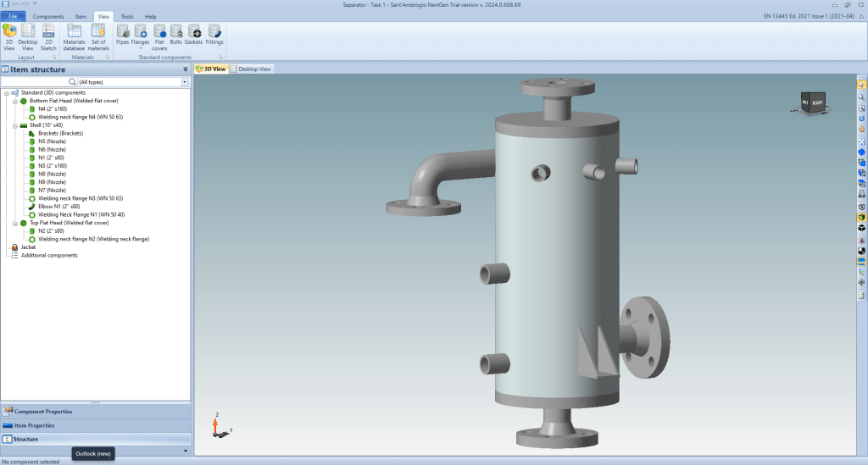Open the Flanges dropdown in ribbon
Screen dimensions: 868x465
pos(140,48)
